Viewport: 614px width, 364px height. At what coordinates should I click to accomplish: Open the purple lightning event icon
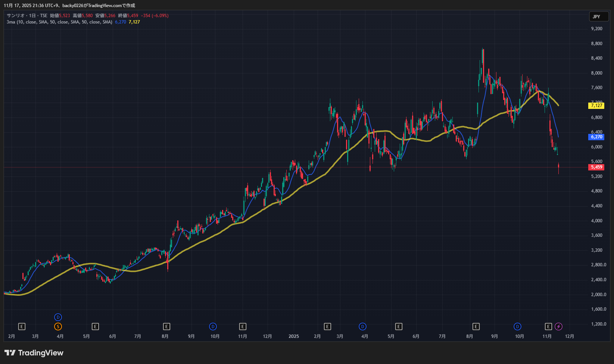pyautogui.click(x=558, y=327)
